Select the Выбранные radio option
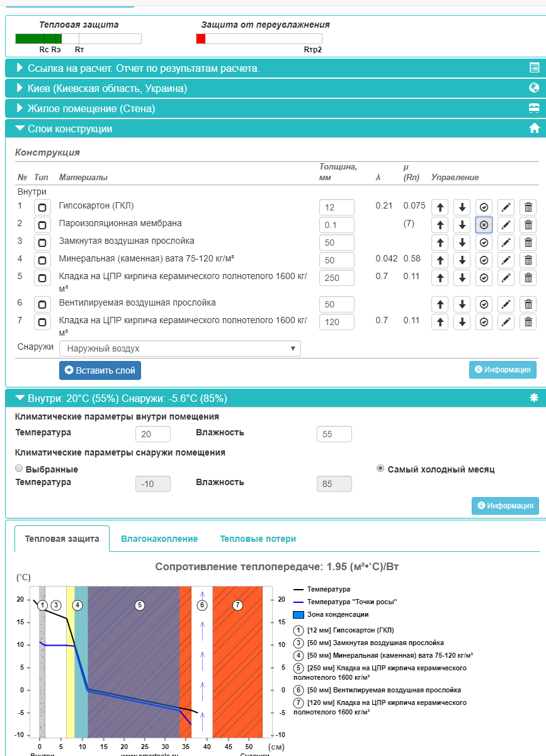 (19, 469)
